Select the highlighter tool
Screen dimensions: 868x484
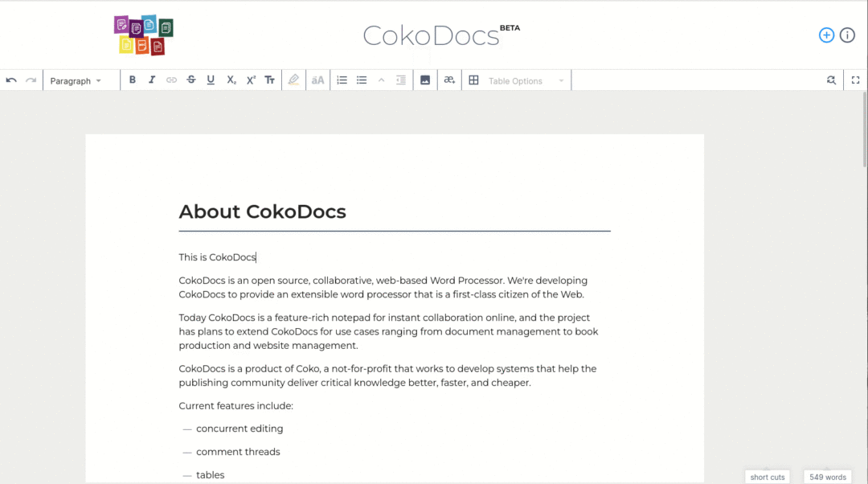(293, 80)
